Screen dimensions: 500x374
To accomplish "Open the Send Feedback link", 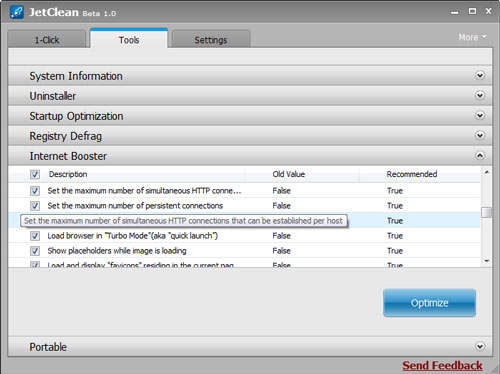I will pyautogui.click(x=442, y=365).
